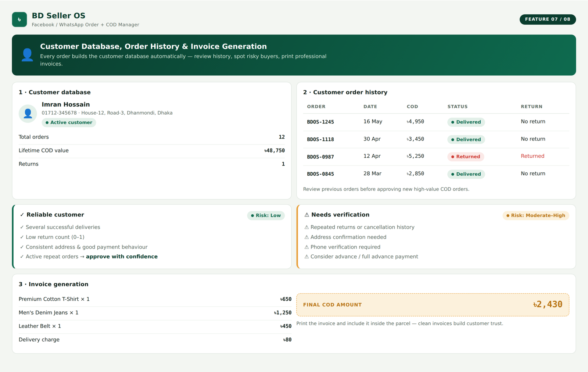Click Imran Hossain's profile avatar
This screenshot has width=588, height=372.
point(28,114)
